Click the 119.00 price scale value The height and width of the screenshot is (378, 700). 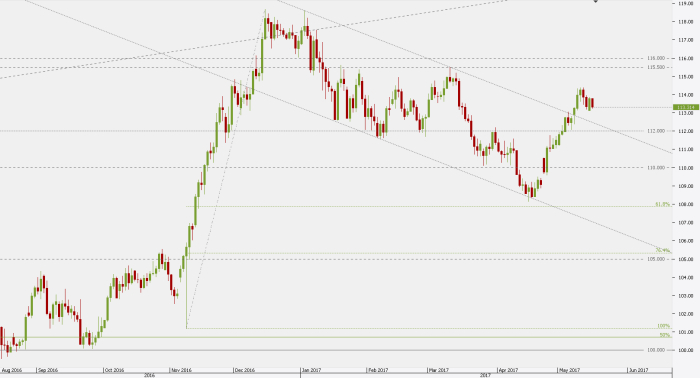pos(686,3)
